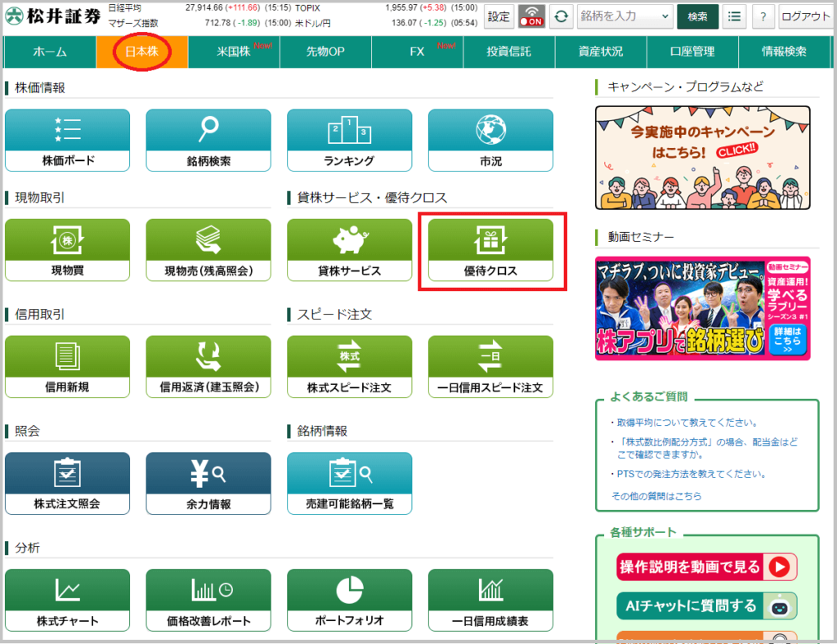Click the question mark help button
Screen dimensions: 837x644
(x=763, y=16)
